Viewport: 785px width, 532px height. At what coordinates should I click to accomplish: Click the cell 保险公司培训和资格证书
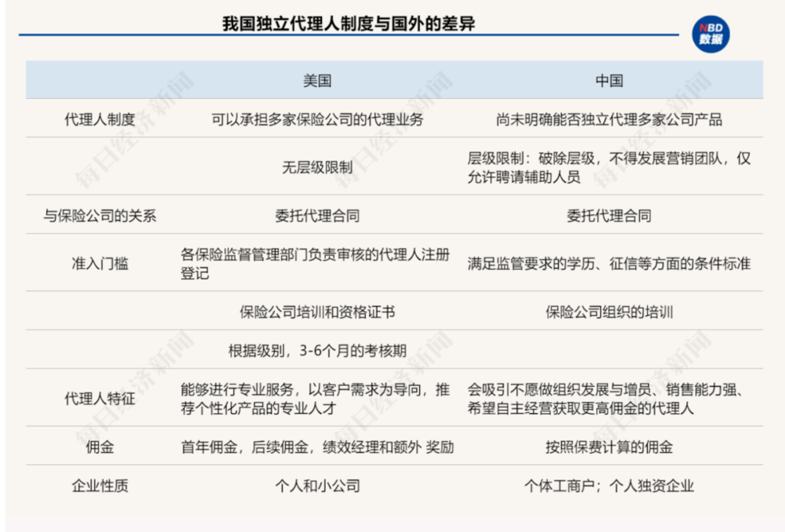point(317,312)
